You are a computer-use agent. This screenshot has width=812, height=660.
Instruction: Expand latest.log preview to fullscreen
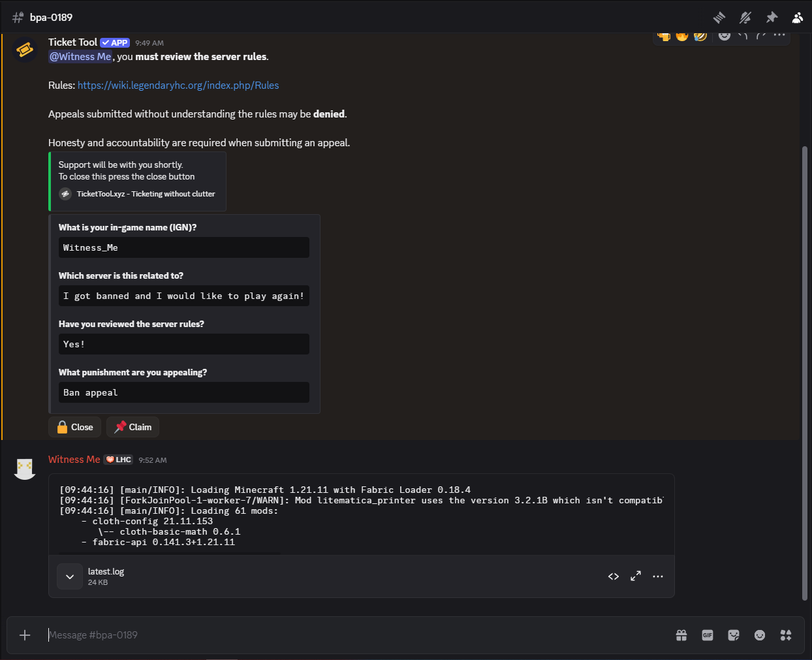[636, 576]
